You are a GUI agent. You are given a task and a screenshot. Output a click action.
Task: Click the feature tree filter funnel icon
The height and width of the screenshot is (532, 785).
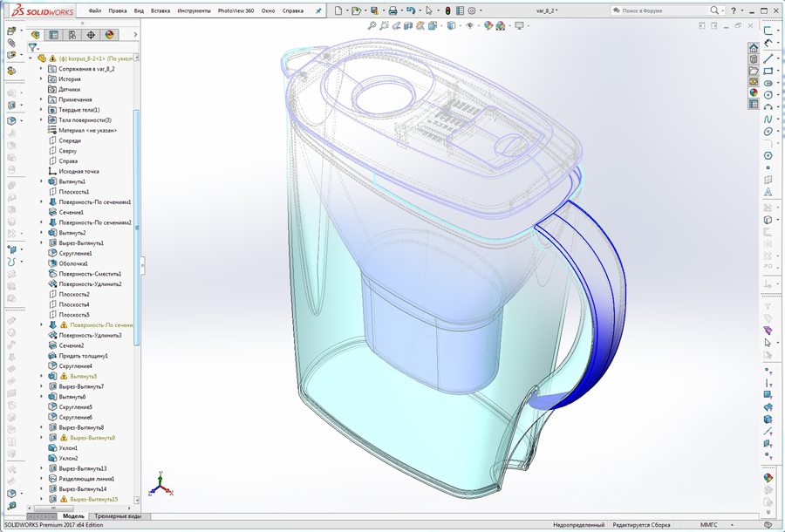click(x=32, y=48)
